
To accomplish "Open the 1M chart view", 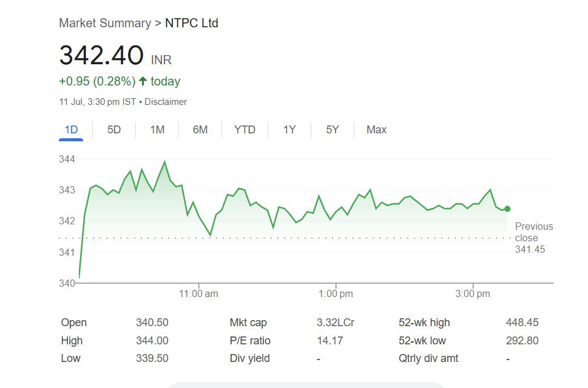I will pos(157,130).
